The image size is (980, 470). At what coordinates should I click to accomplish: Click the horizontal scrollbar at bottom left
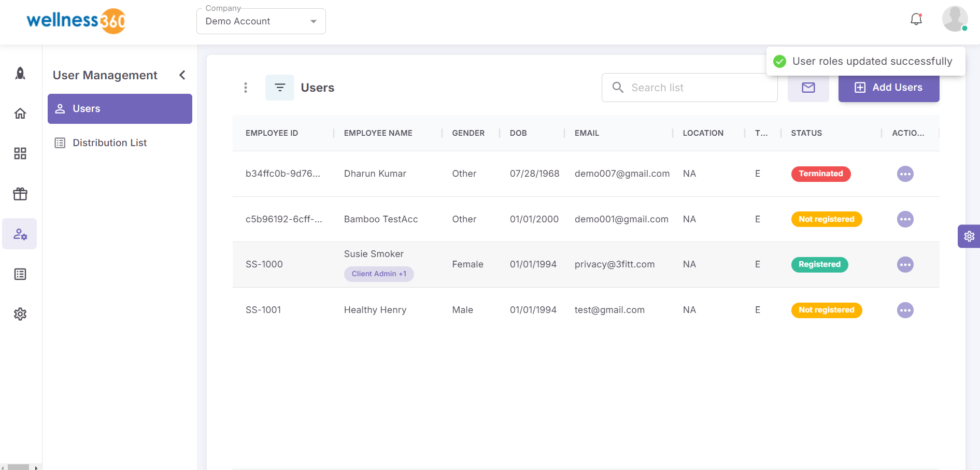click(19, 467)
